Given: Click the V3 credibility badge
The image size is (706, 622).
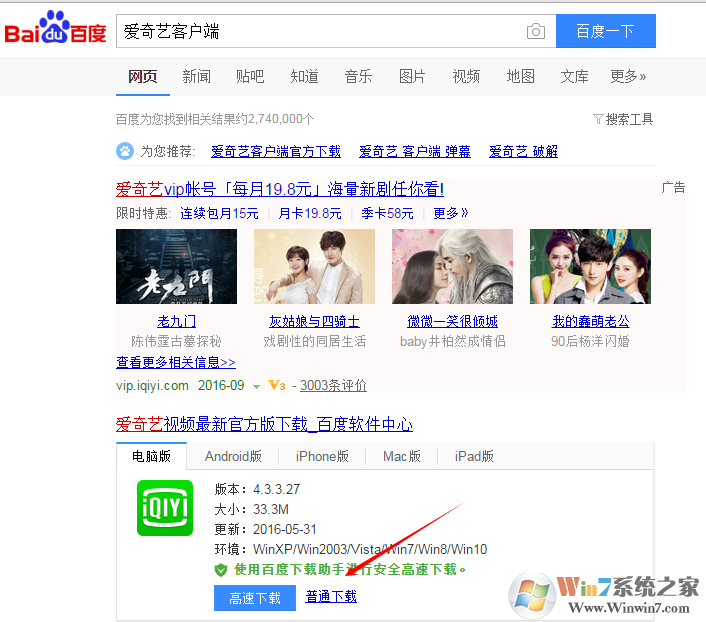Looking at the screenshot, I should pos(276,385).
